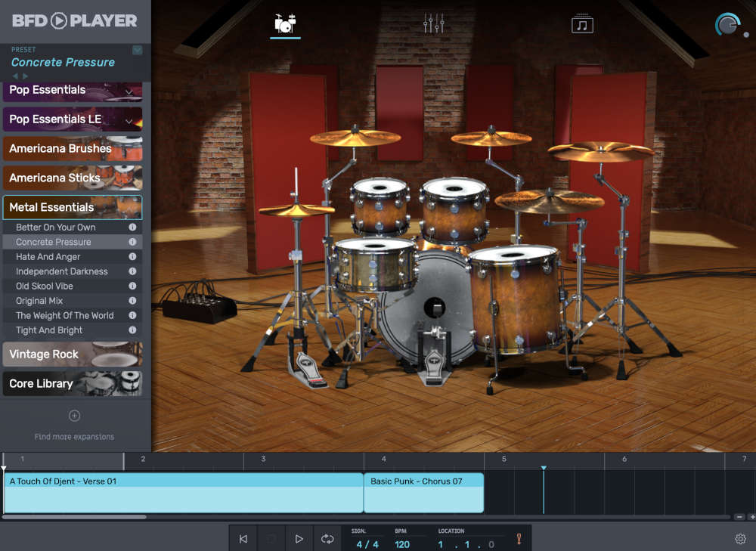Click the skip-to-start transport icon
This screenshot has height=551, width=756.
click(243, 538)
